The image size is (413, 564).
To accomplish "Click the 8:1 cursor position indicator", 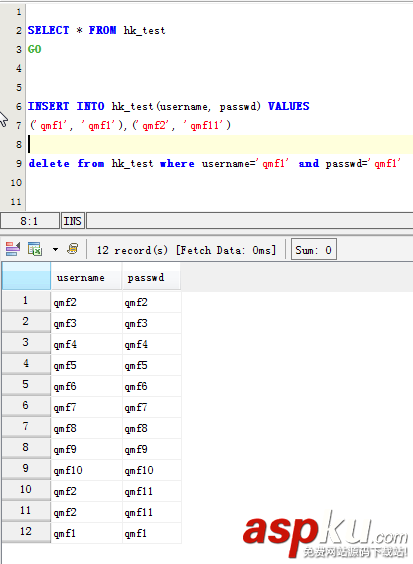I will click(x=30, y=221).
